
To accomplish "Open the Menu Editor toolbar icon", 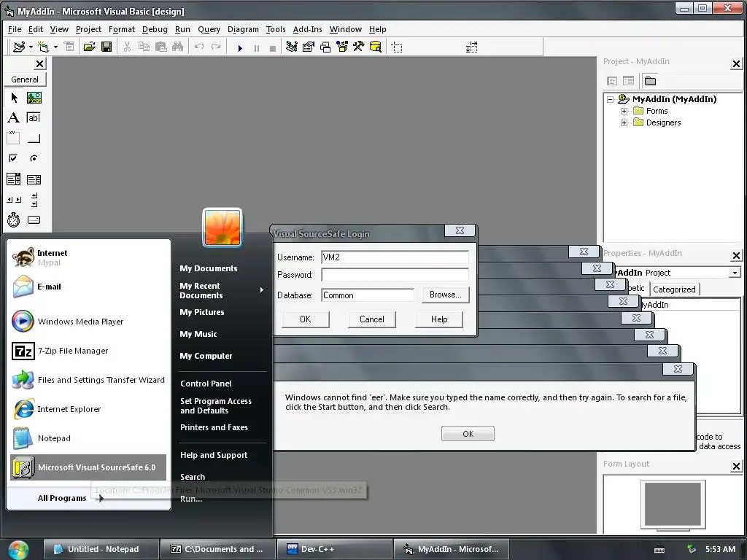I will (69, 47).
